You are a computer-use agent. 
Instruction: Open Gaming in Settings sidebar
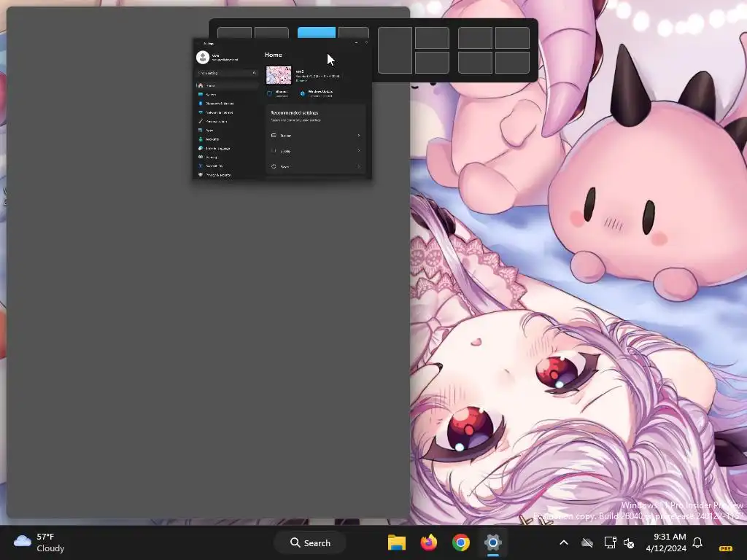coord(227,157)
